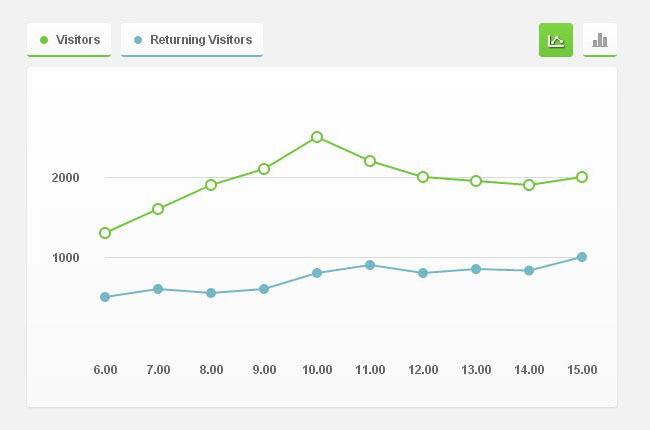Click the 2000 y-axis label
650x430 pixels.
click(65, 178)
